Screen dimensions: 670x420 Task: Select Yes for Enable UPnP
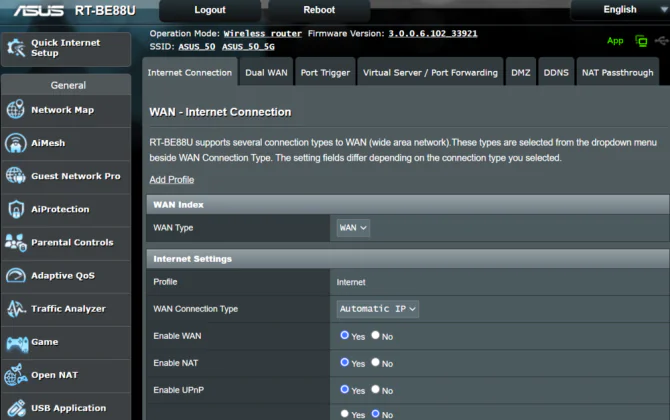(344, 389)
